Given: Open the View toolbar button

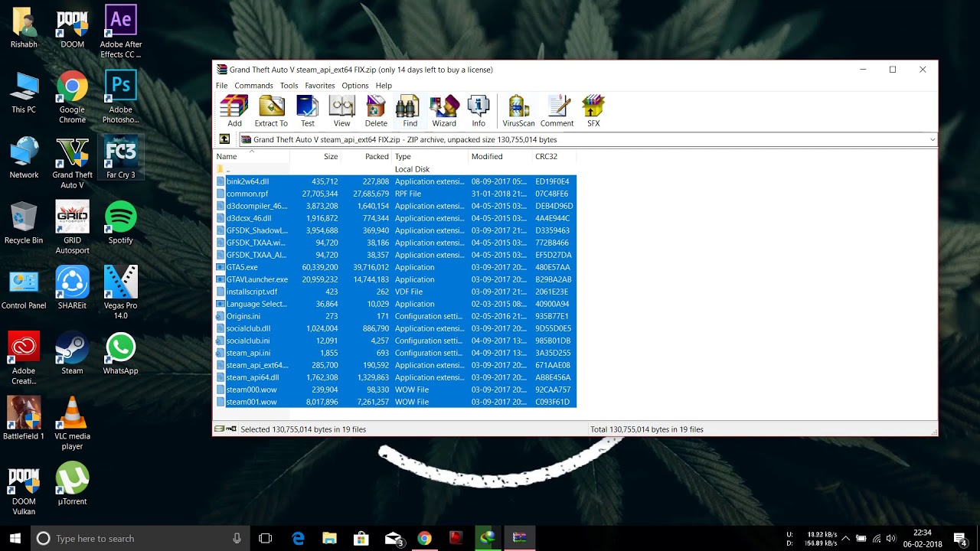Looking at the screenshot, I should pos(341,111).
